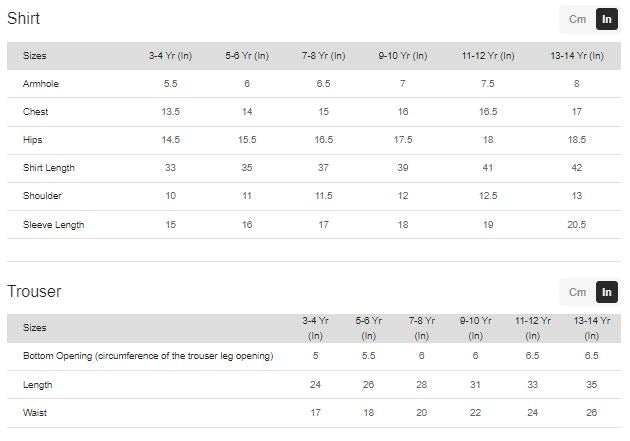630x441 pixels.
Task: Click the Chest row label
Action: (35, 112)
